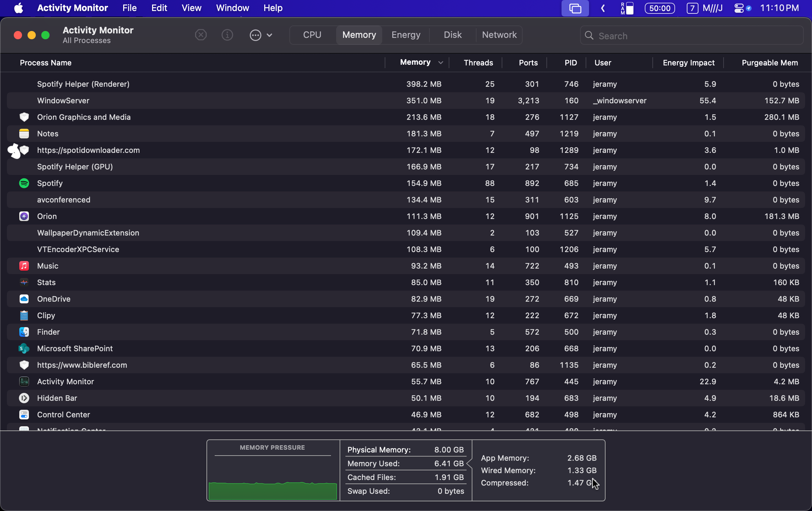
Task: Click the Microsoft SharePoint icon
Action: click(24, 348)
